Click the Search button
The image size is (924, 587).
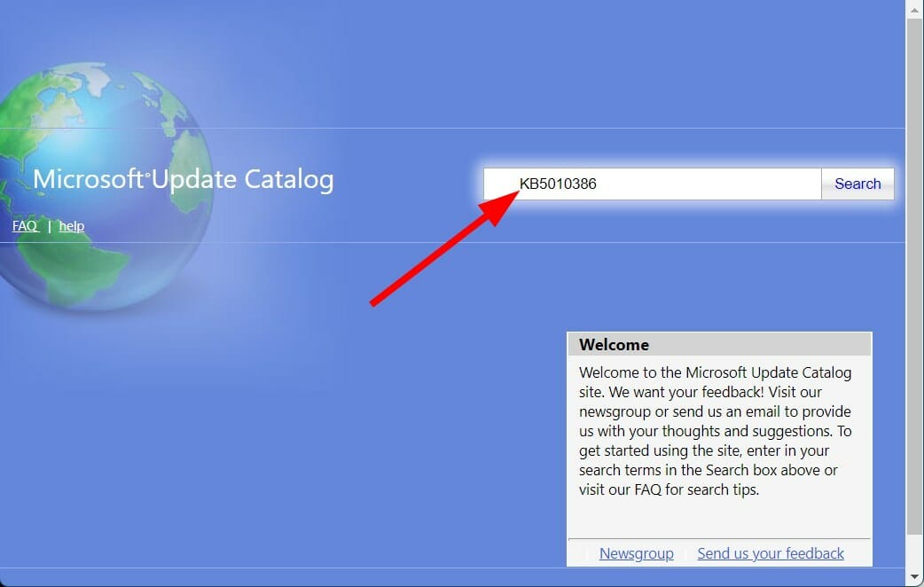(857, 184)
